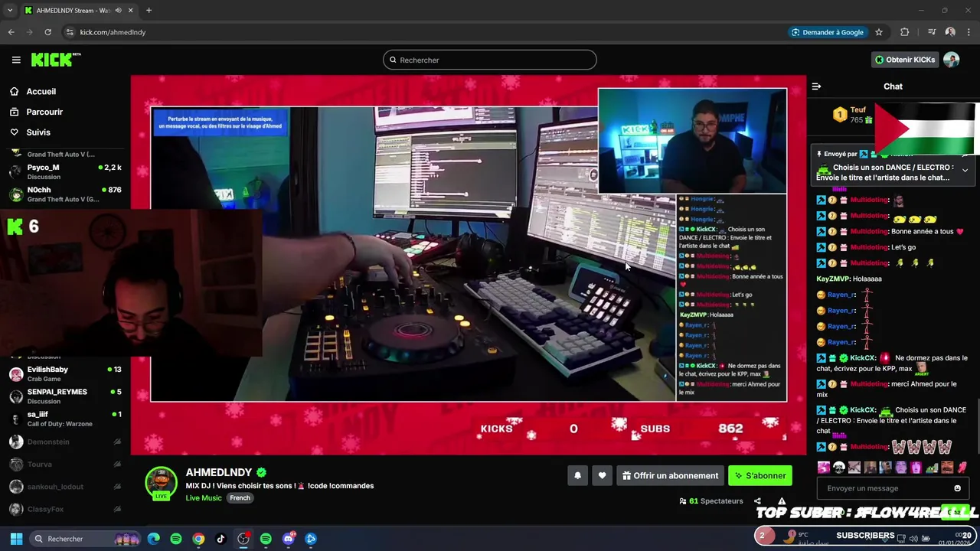Viewport: 980px width, 551px height.
Task: Click the kick.com/ahmedlndy address bar
Action: click(113, 32)
